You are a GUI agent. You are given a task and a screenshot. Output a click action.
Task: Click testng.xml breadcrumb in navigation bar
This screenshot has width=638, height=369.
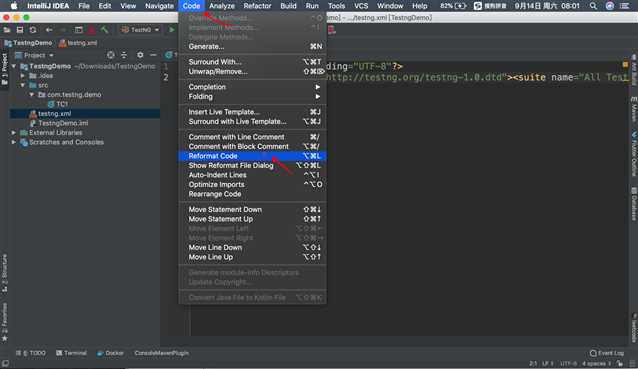78,43
